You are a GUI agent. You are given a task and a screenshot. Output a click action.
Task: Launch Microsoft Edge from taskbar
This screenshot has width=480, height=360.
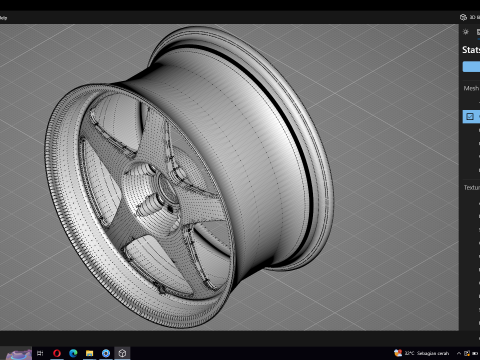[x=73, y=353]
